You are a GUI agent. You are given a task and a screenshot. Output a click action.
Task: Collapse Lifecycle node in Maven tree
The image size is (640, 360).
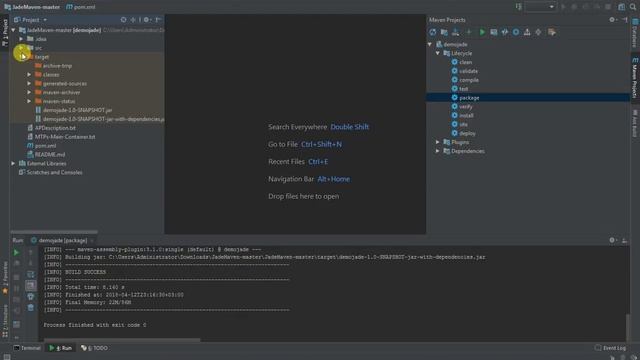point(438,53)
